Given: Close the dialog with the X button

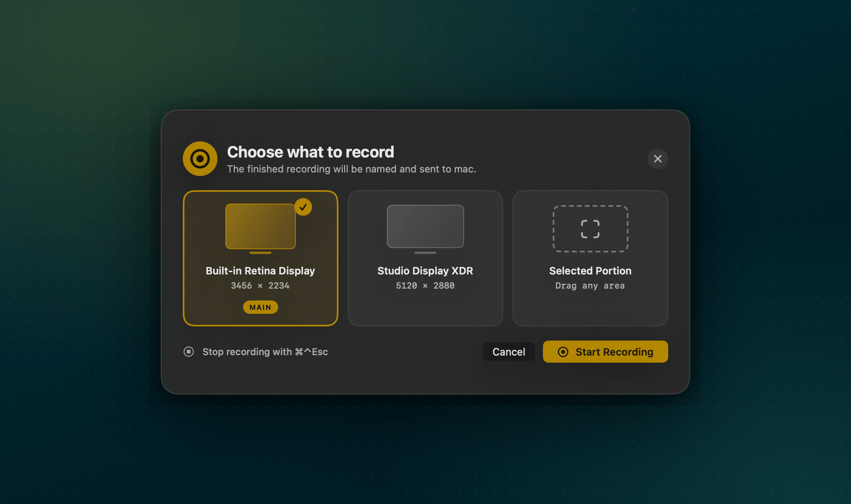Looking at the screenshot, I should pos(658,159).
